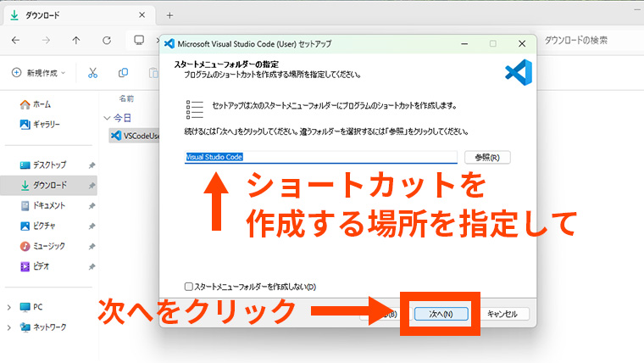Click the 次へ(N) button
The width and height of the screenshot is (644, 363).
pos(441,314)
